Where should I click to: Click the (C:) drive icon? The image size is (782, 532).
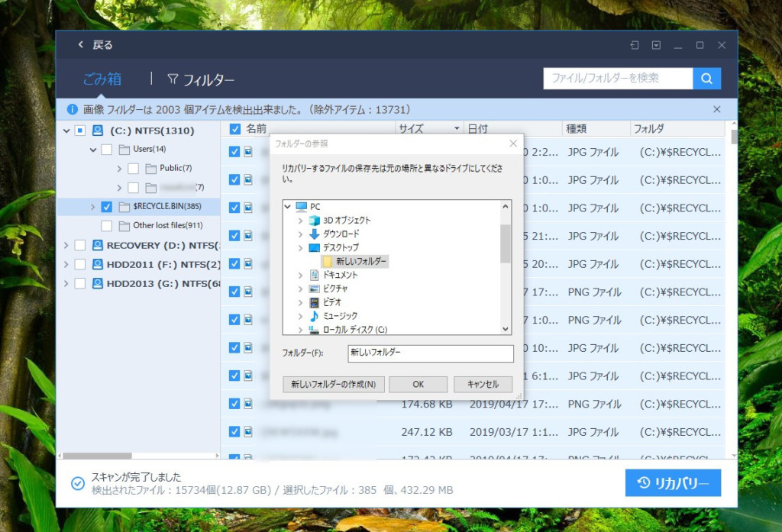click(98, 131)
